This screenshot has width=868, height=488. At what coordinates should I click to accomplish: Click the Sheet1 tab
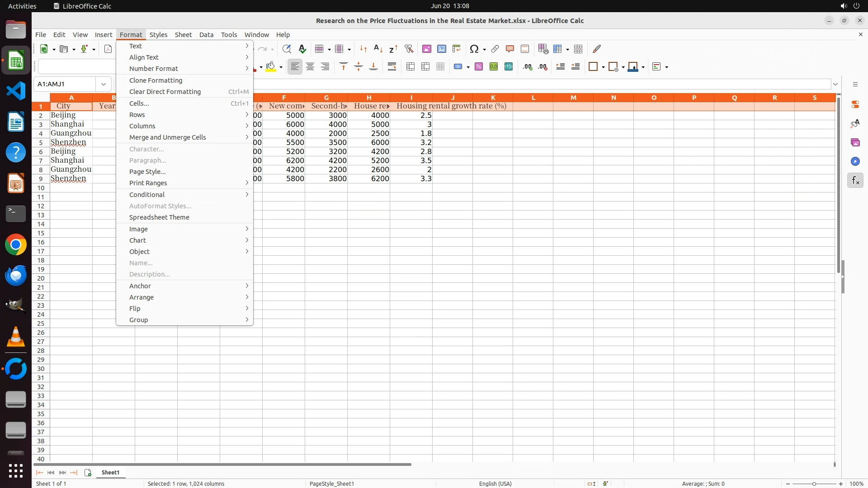tap(110, 472)
